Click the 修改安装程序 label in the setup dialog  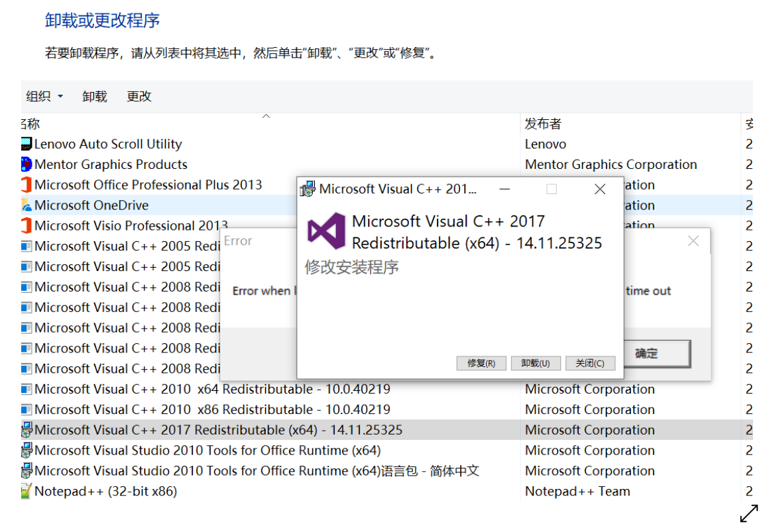coord(352,267)
